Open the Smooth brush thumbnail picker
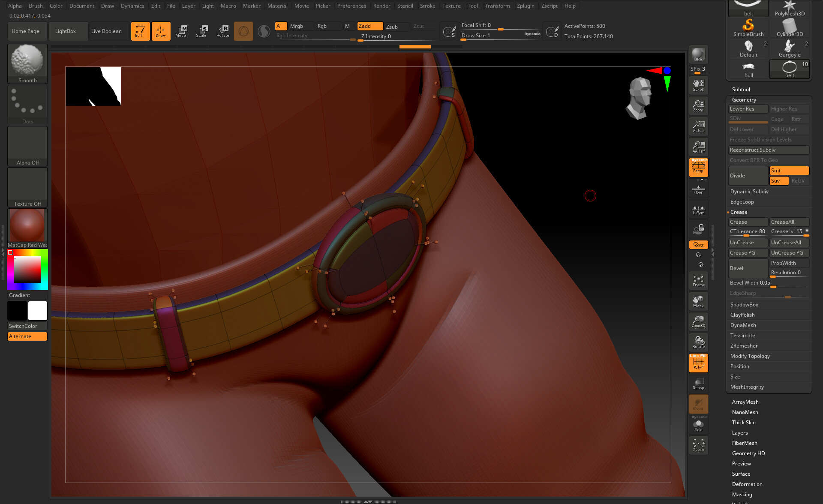The height and width of the screenshot is (504, 823). (27, 63)
